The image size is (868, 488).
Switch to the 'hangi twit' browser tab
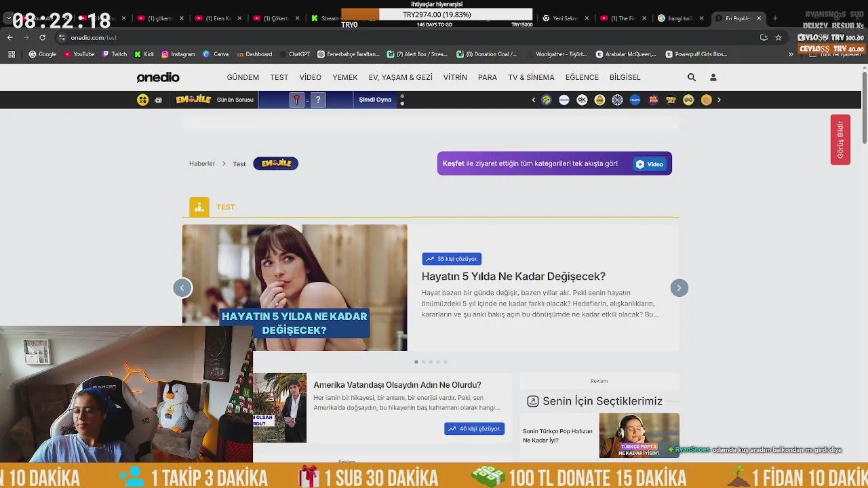click(x=680, y=18)
